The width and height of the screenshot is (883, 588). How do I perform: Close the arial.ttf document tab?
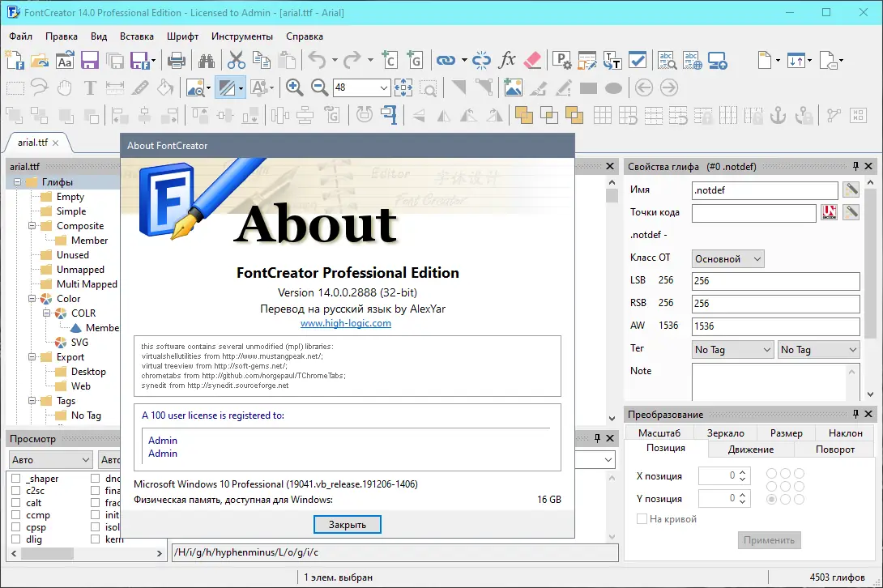coord(55,143)
